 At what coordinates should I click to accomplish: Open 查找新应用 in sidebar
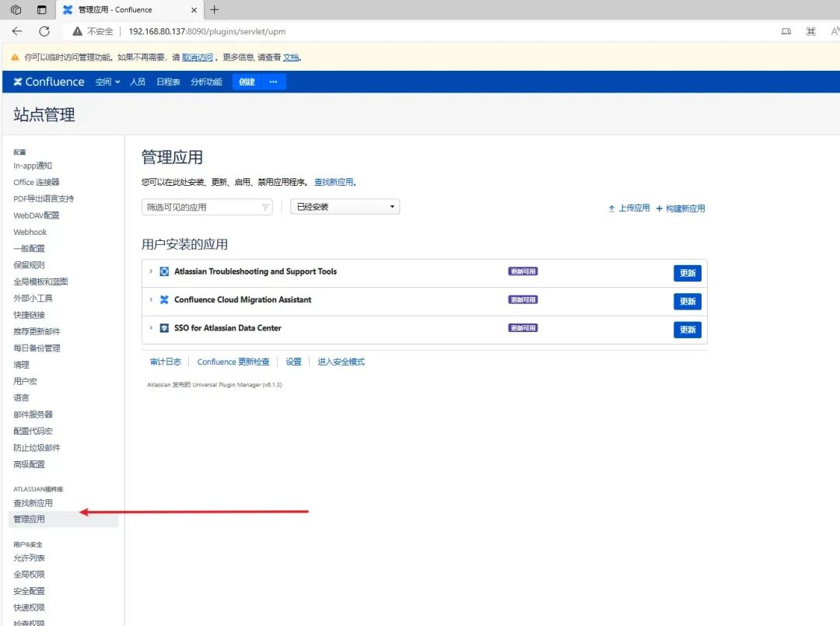tap(33, 503)
